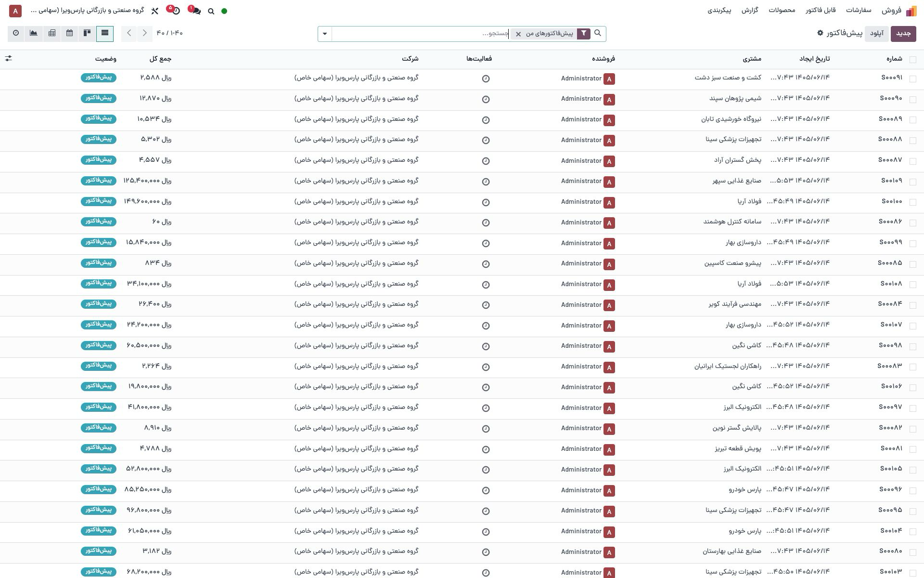Sort by the 'شماره' column header
The image size is (924, 578).
coord(894,59)
